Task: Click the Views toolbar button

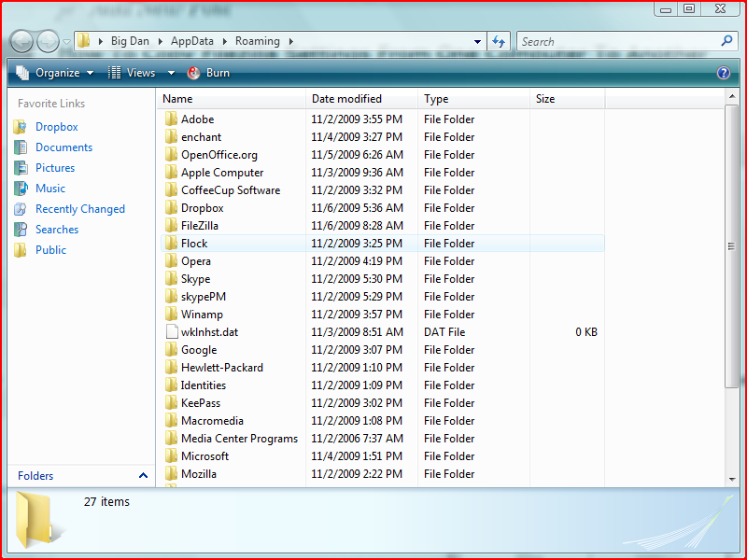Action: point(132,73)
